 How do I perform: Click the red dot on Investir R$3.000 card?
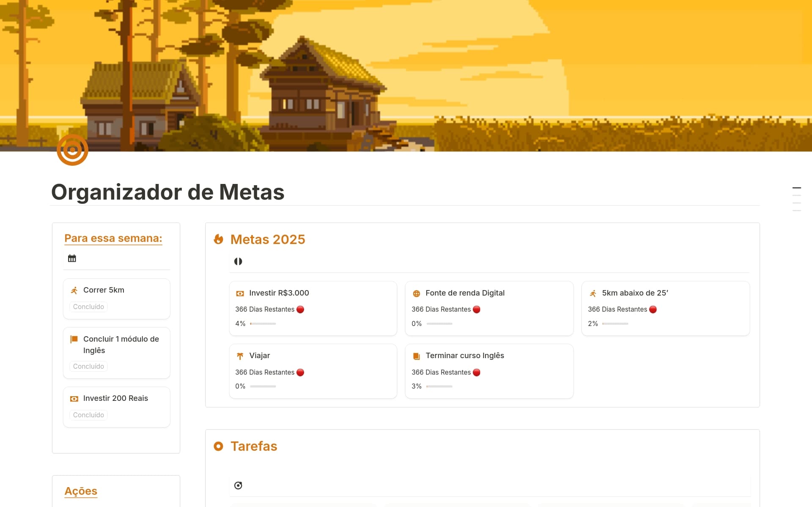pos(300,310)
